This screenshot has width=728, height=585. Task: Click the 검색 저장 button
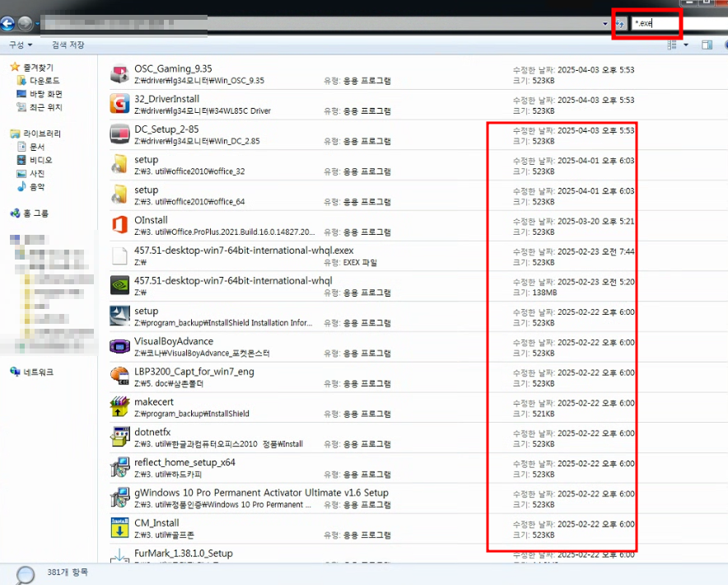coord(68,45)
